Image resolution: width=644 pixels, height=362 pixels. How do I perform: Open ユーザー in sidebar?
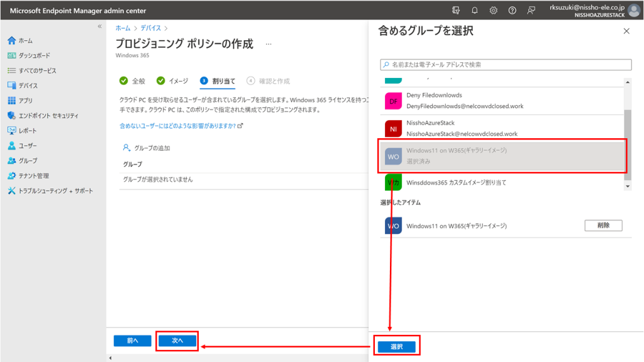point(22,146)
